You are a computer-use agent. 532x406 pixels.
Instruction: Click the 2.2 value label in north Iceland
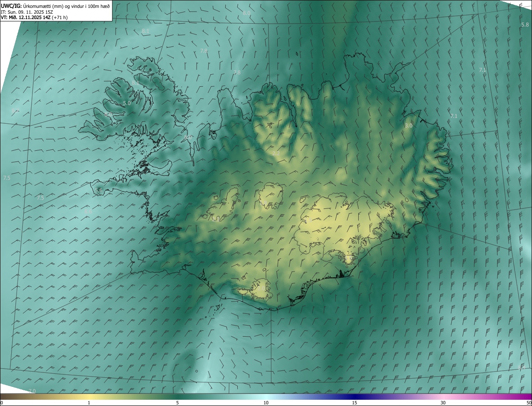(276, 154)
